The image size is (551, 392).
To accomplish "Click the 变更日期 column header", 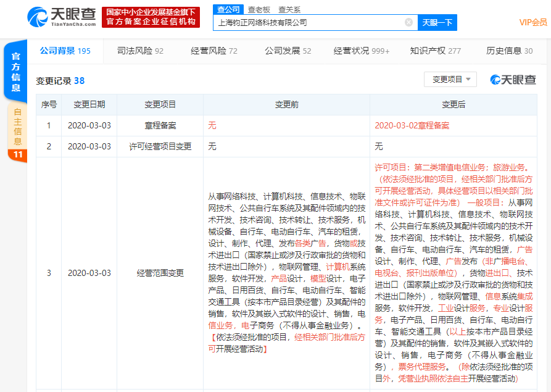I will pyautogui.click(x=89, y=104).
